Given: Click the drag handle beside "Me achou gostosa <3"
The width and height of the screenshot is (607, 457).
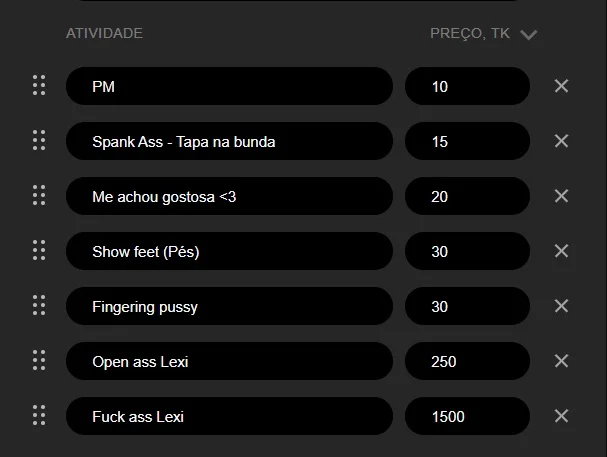Looking at the screenshot, I should (x=39, y=196).
